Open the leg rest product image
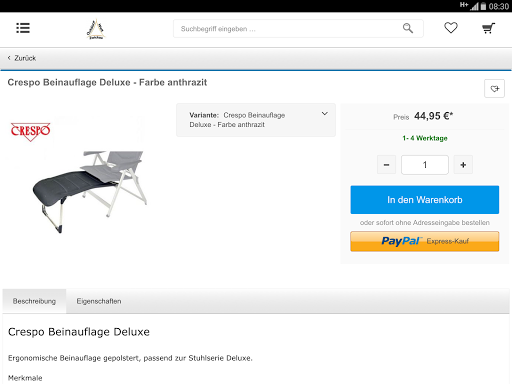The height and width of the screenshot is (384, 512). (90, 192)
